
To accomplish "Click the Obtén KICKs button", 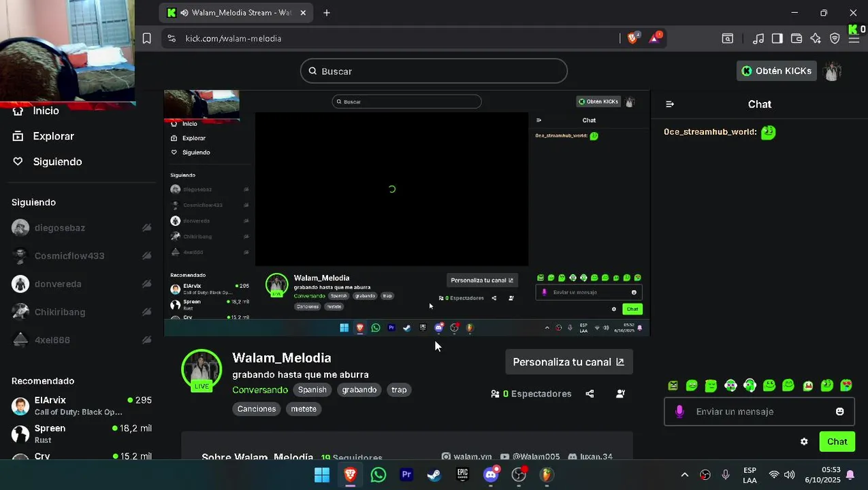I will click(x=776, y=71).
